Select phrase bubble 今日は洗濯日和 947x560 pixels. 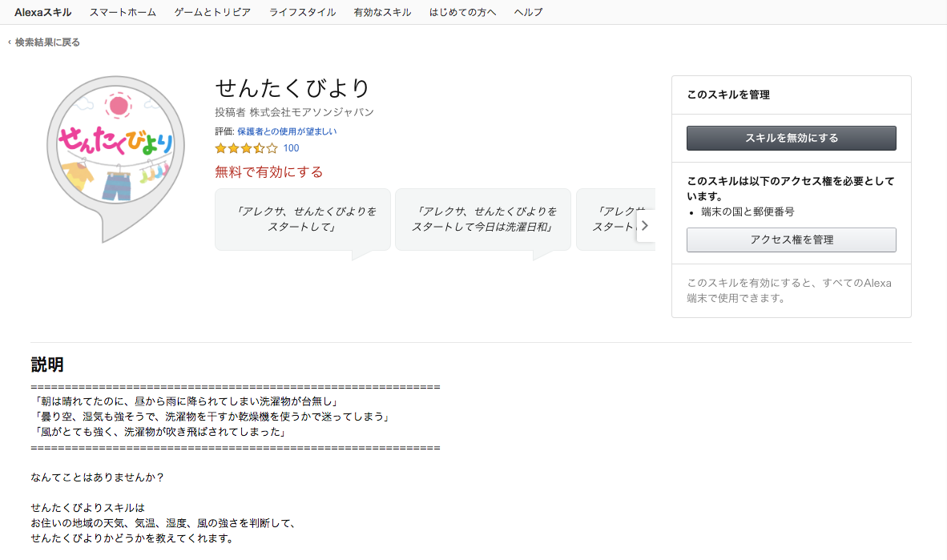click(482, 220)
